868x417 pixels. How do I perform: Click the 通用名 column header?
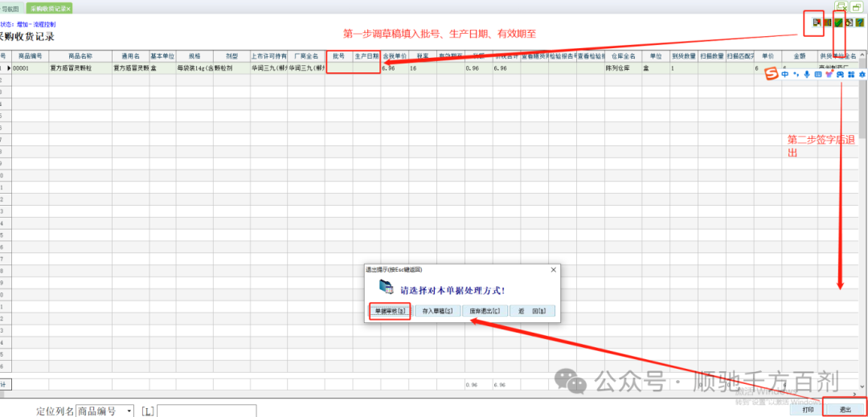click(x=131, y=56)
